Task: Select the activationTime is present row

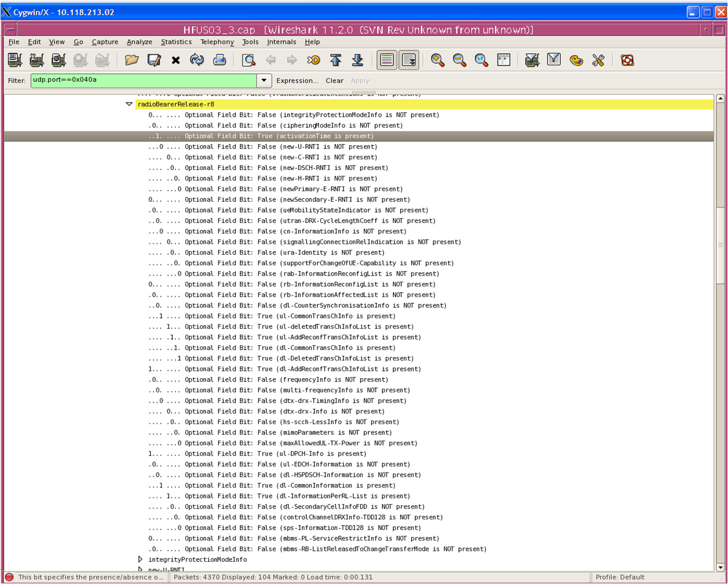Action: [359, 136]
